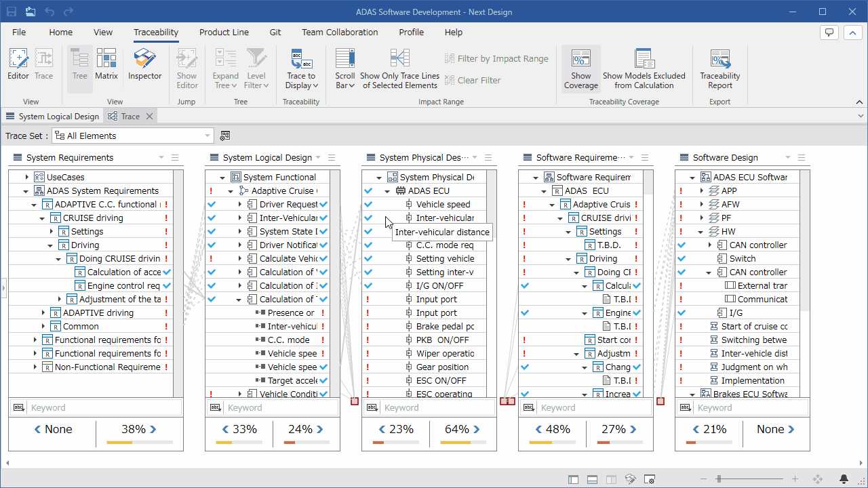Click next arrow at 24% coverage
This screenshot has width=868, height=488.
[319, 429]
